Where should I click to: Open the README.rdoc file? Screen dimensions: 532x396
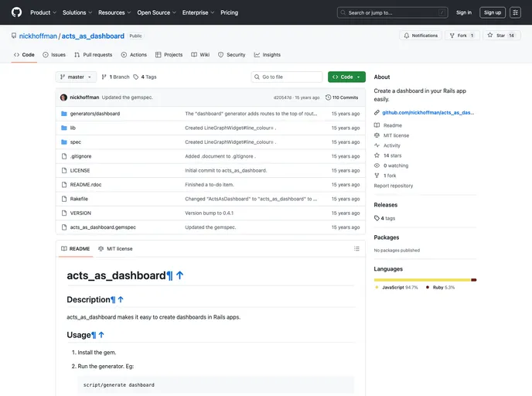pos(86,185)
